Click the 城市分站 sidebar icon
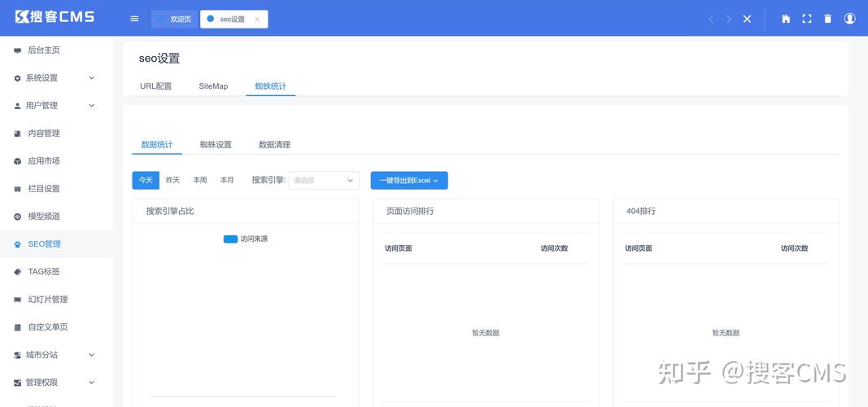868x407 pixels. click(x=17, y=355)
